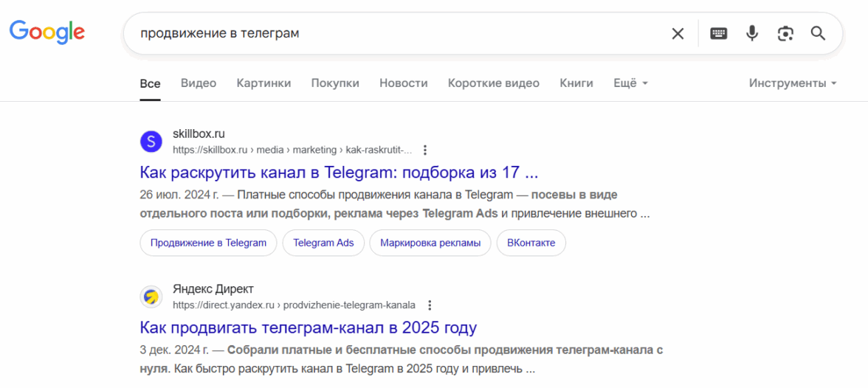The height and width of the screenshot is (388, 868).
Task: Select the Короткие видео tab
Action: 493,83
